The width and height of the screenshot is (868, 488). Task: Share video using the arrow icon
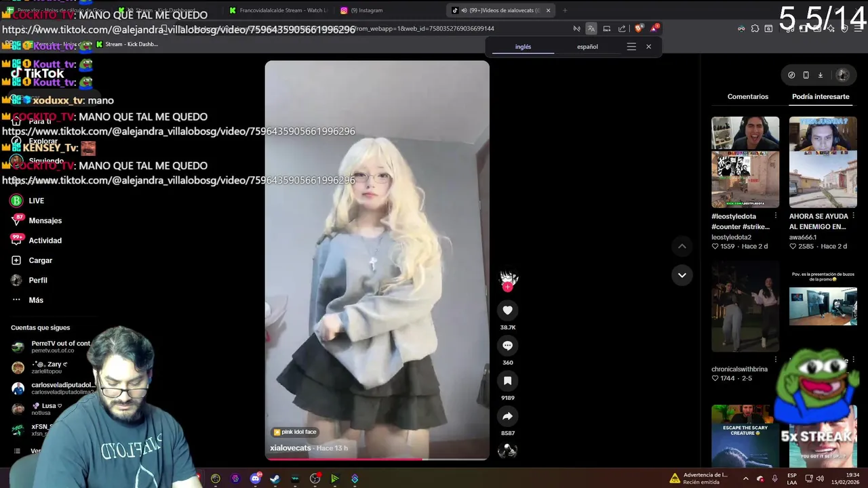(507, 416)
